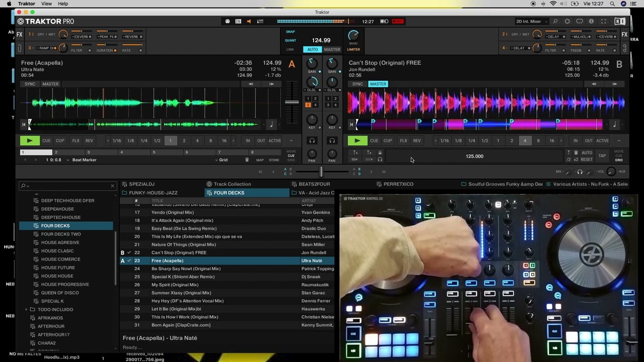The width and height of the screenshot is (644, 362).
Task: Delete Deck B grid marker trash icon
Action: (576, 152)
